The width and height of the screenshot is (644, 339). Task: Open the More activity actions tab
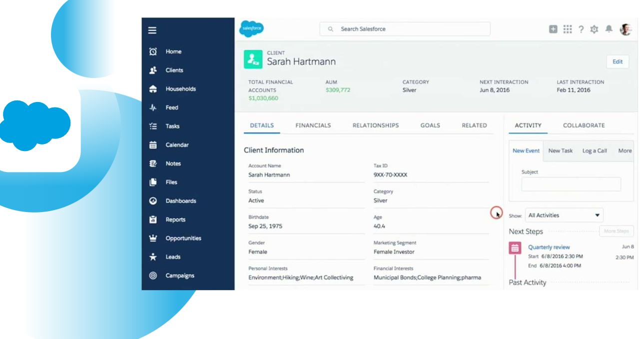(x=625, y=150)
